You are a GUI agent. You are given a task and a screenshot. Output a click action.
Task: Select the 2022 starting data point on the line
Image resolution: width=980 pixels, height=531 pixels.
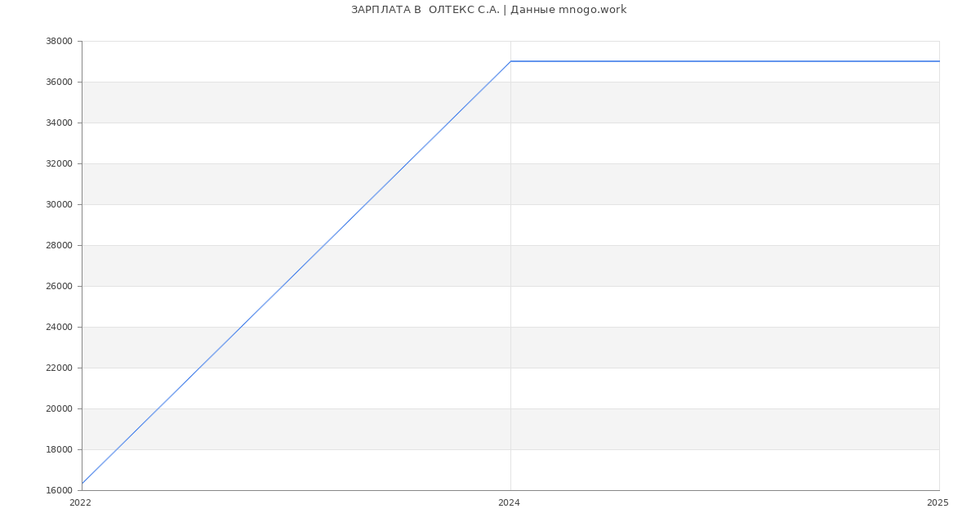point(82,484)
